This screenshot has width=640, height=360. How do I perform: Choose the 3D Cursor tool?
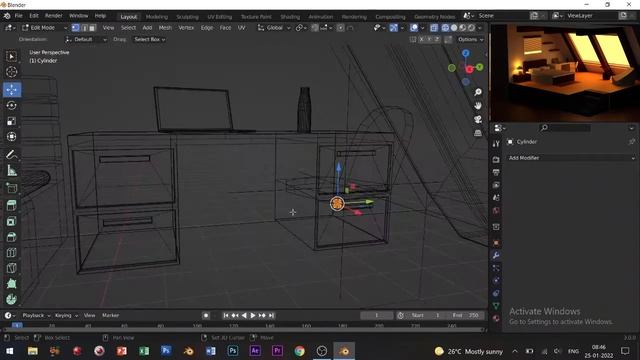[x=11, y=72]
